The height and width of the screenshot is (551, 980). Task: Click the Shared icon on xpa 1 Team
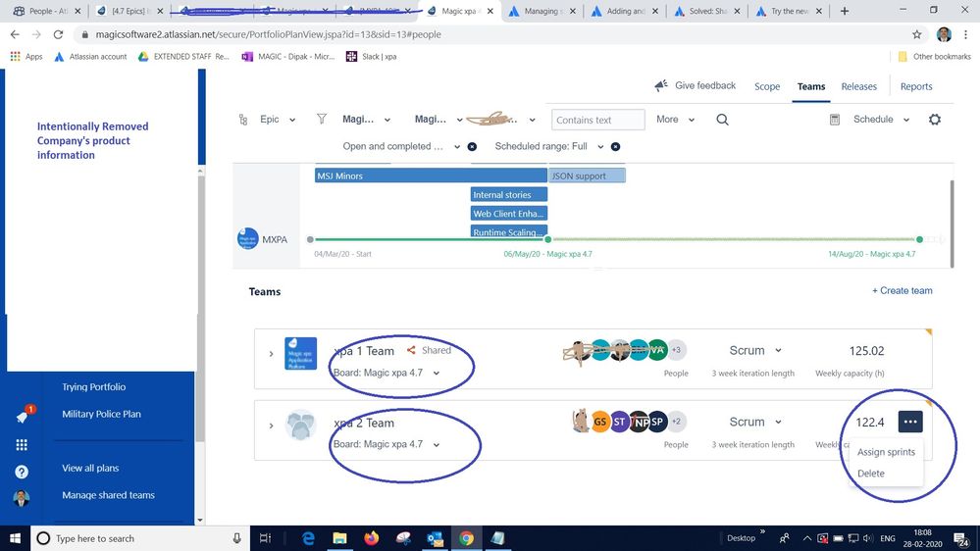tap(411, 350)
